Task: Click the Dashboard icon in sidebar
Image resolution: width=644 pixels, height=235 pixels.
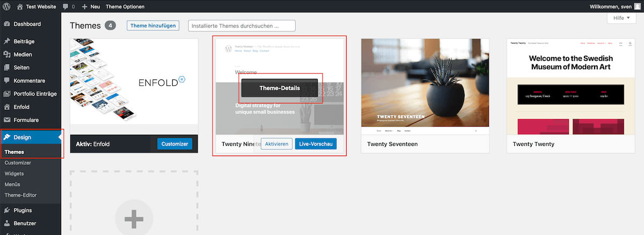Action: 7,24
